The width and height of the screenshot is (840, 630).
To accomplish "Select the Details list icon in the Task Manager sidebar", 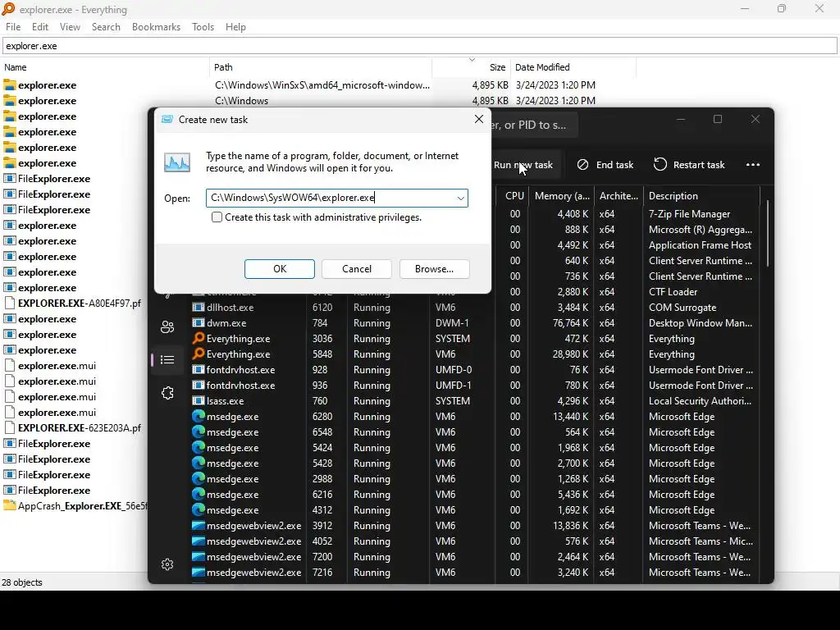I will pyautogui.click(x=167, y=359).
